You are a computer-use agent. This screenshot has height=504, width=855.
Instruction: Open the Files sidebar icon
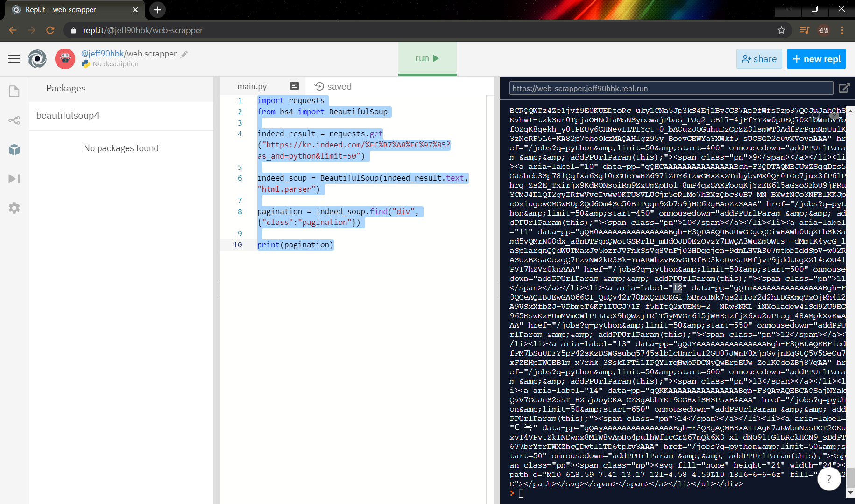[14, 91]
